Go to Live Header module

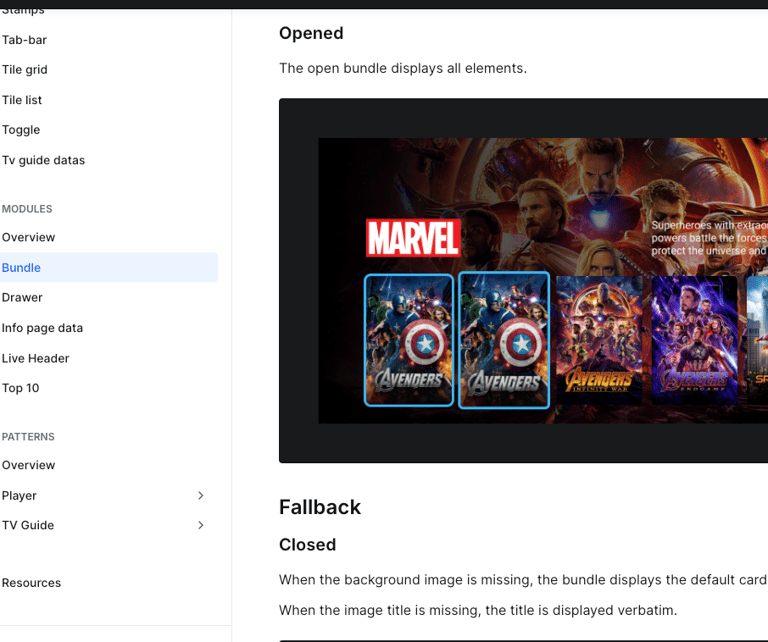(x=35, y=358)
